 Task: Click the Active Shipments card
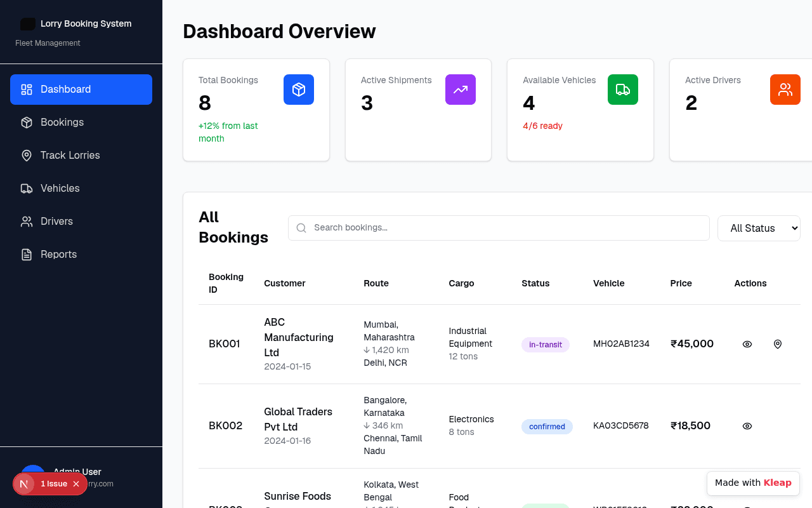418,110
